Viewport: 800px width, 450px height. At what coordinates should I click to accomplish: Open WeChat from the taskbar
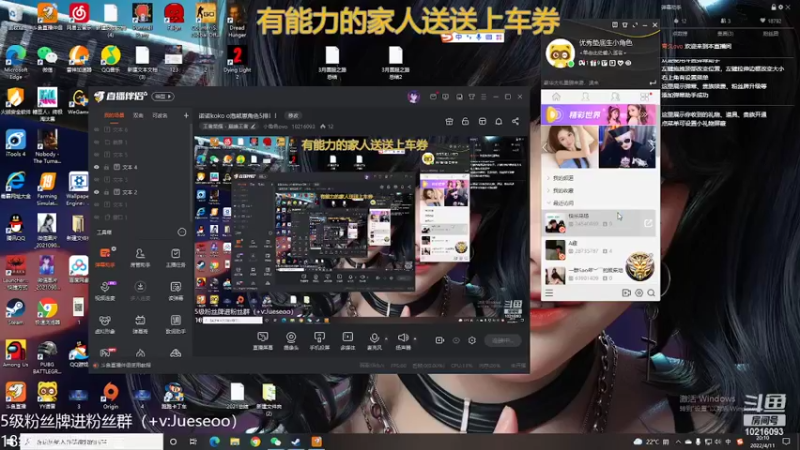(276, 442)
